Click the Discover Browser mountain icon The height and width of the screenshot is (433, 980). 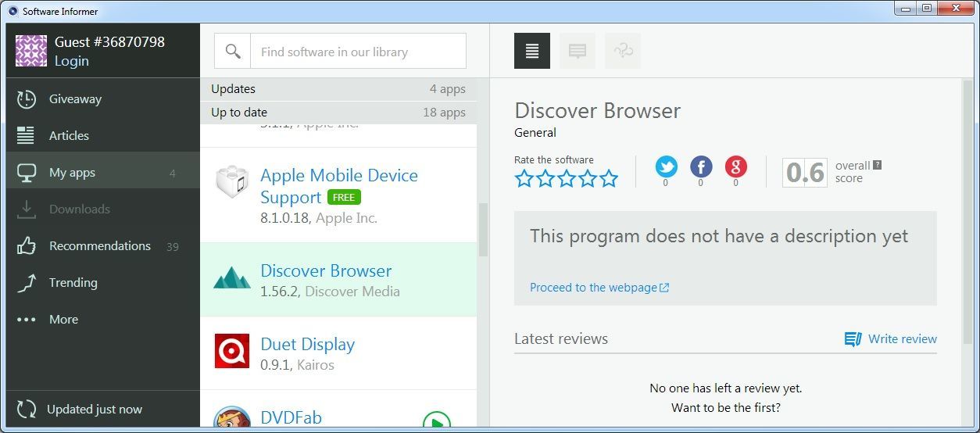(232, 277)
